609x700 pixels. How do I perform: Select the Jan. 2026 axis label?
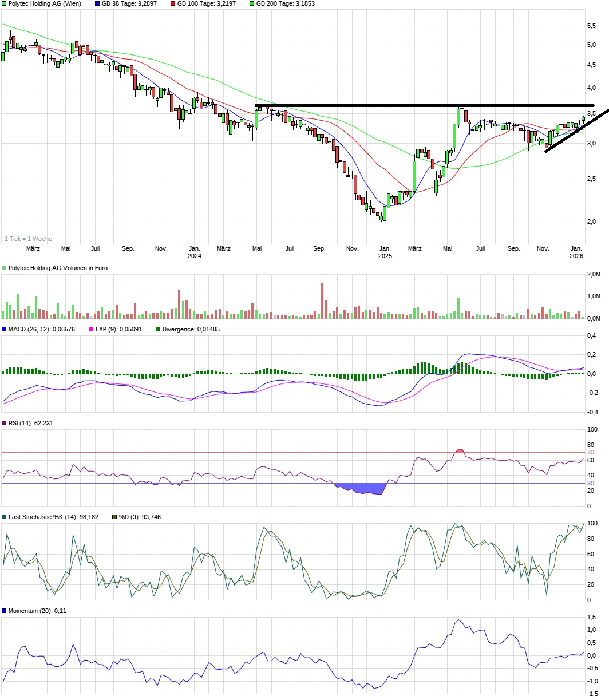point(576,252)
